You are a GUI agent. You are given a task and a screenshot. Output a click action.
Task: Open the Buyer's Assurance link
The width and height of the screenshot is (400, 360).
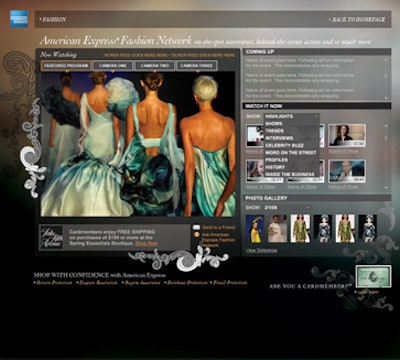point(142,283)
